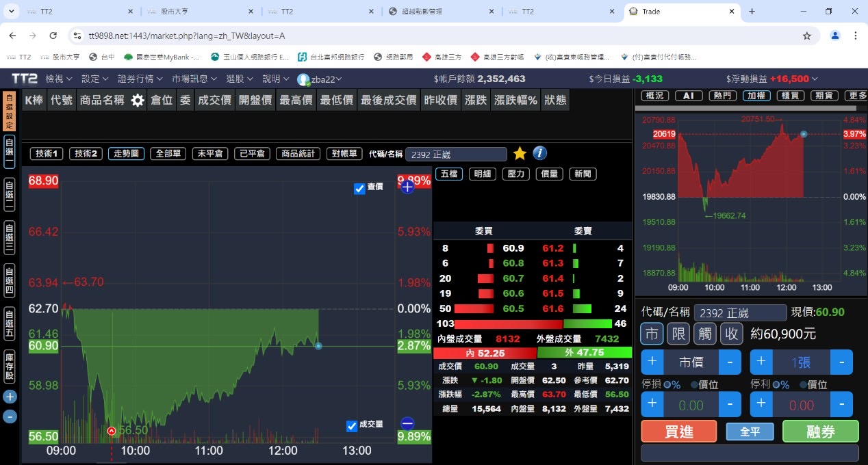Open the column settings gear icon
This screenshot has width=868, height=465.
tap(138, 101)
